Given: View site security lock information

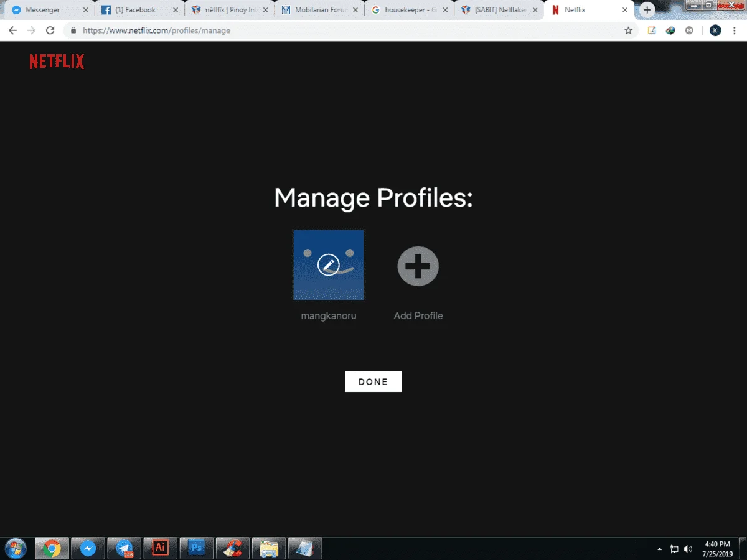Looking at the screenshot, I should coord(74,30).
